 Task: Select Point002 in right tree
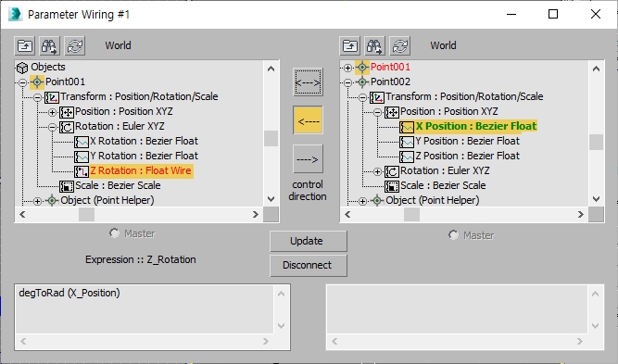(390, 82)
